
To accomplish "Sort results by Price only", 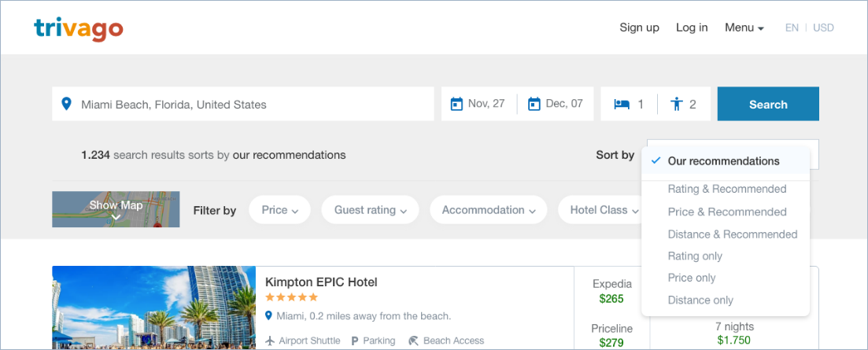I will coord(692,278).
